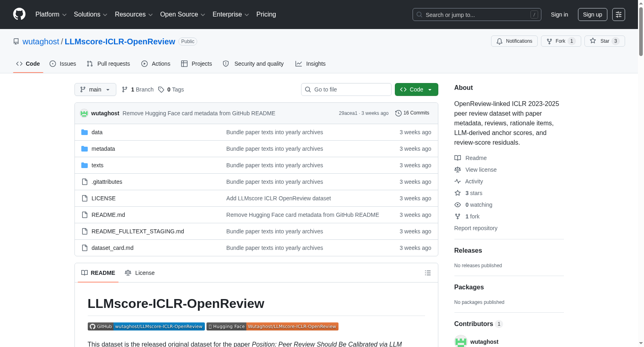Click the Notifications button
Image resolution: width=644 pixels, height=347 pixels.
(x=514, y=41)
